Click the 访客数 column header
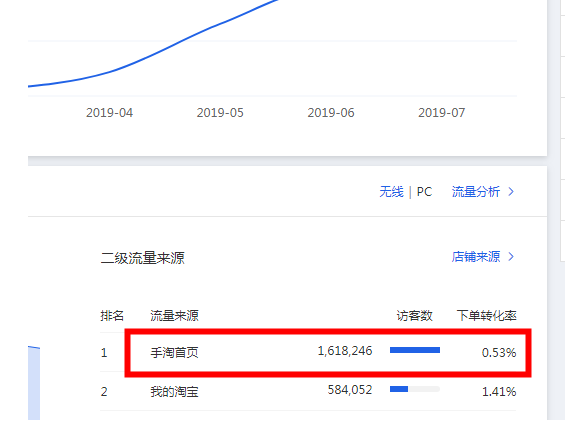Viewport: 574px width, 423px height. click(414, 315)
